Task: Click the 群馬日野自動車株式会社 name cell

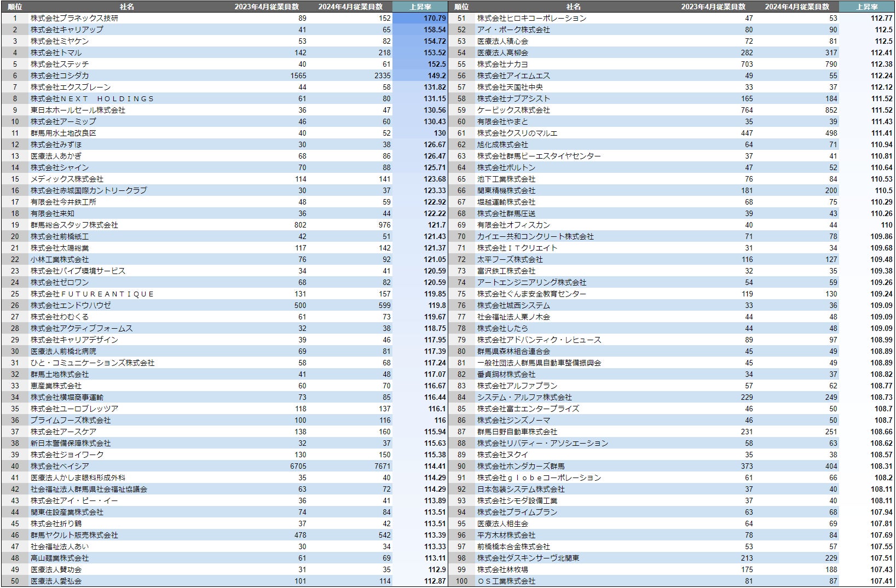Action: coord(517,432)
